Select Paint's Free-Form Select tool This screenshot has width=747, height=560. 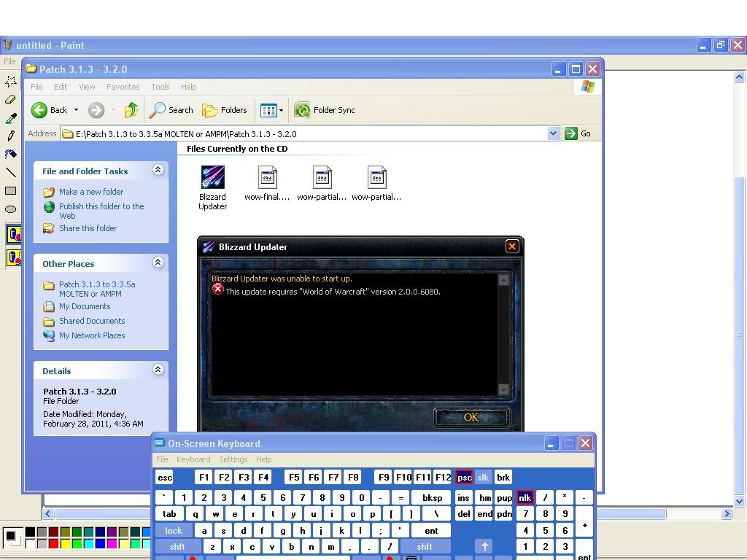pyautogui.click(x=10, y=81)
